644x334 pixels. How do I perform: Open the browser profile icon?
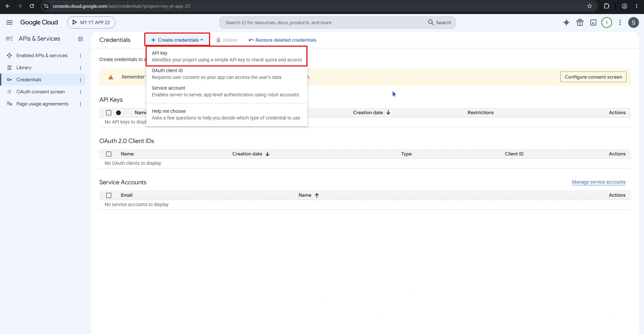pyautogui.click(x=625, y=6)
